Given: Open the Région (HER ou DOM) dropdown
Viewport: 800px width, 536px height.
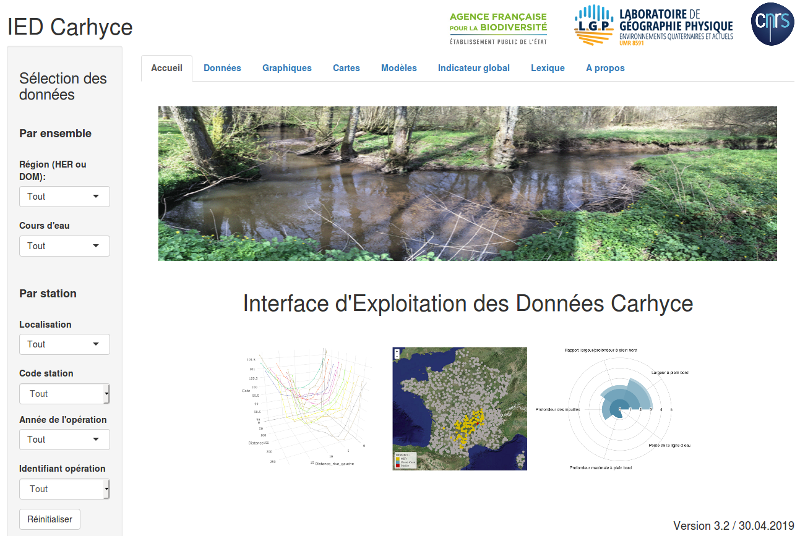Looking at the screenshot, I should coord(64,197).
